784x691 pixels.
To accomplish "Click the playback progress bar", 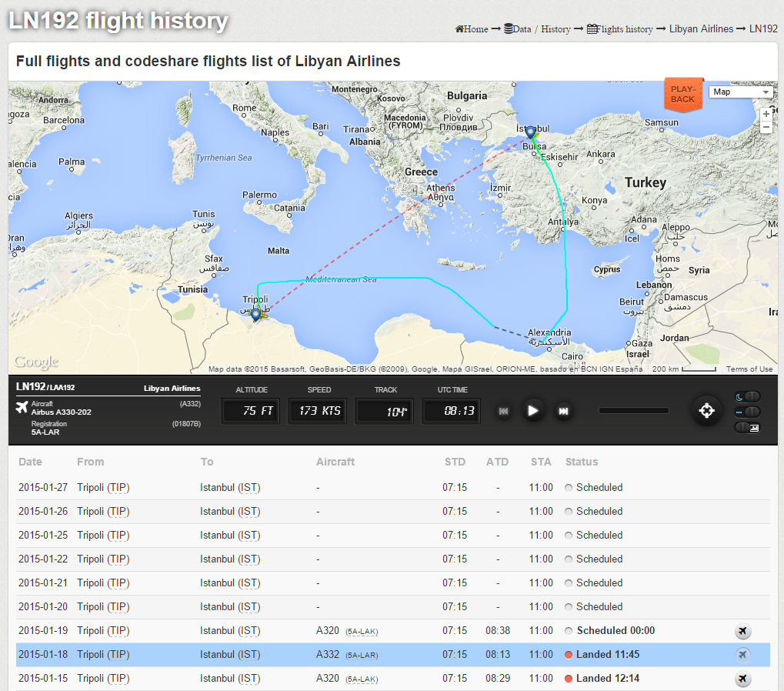I will tap(633, 410).
